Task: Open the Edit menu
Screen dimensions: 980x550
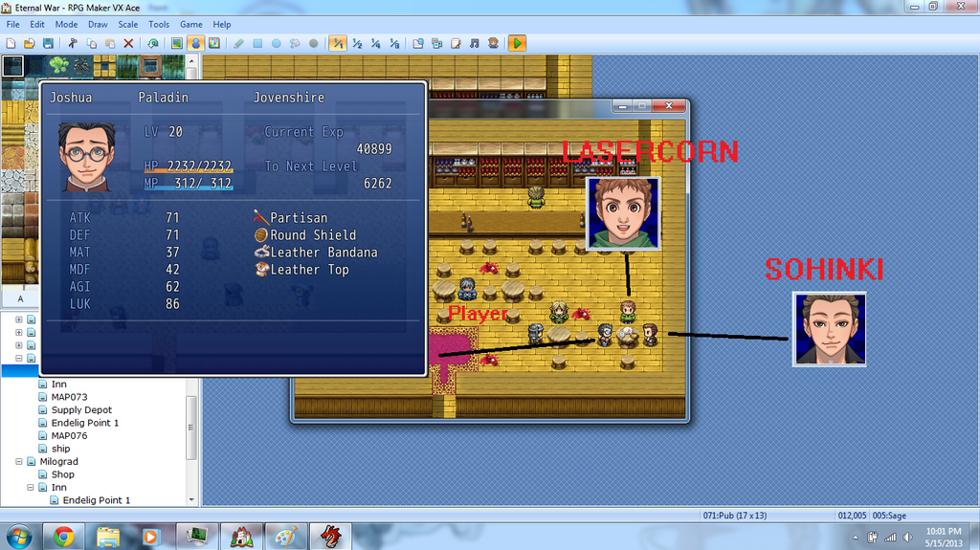Action: pos(37,24)
